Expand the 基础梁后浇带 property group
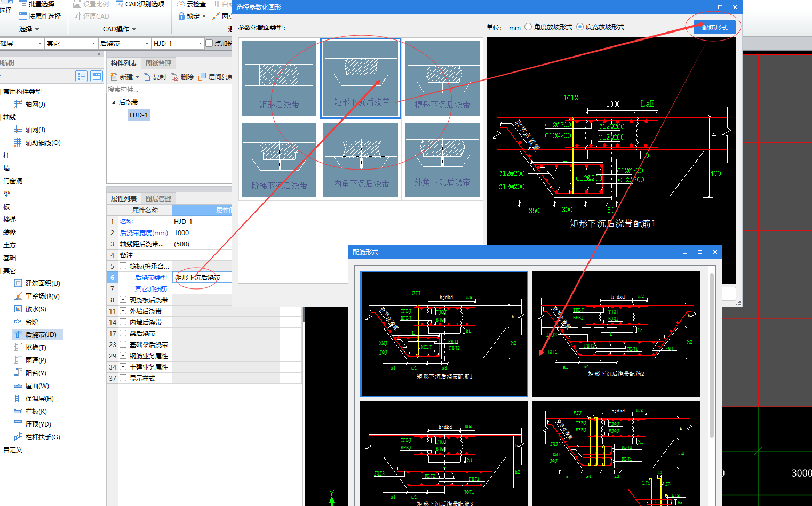812x506 pixels. click(123, 344)
